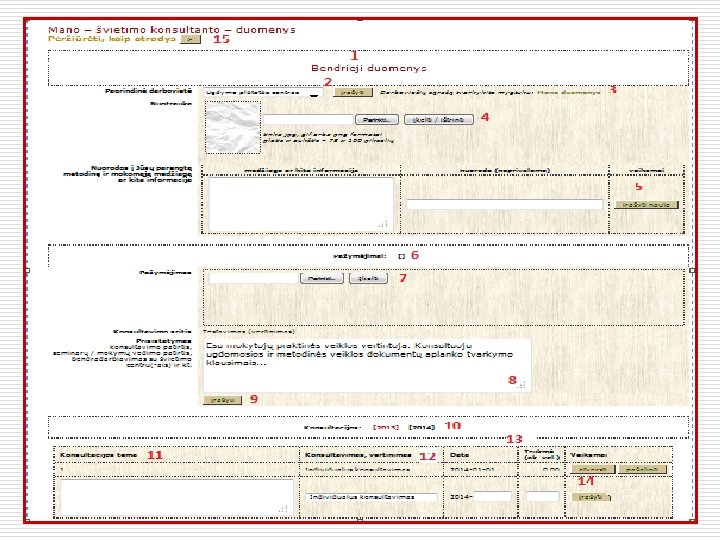The image size is (720, 540).
Task: Select the [2014] Konsultacijos year link
Action: [x=422, y=427]
